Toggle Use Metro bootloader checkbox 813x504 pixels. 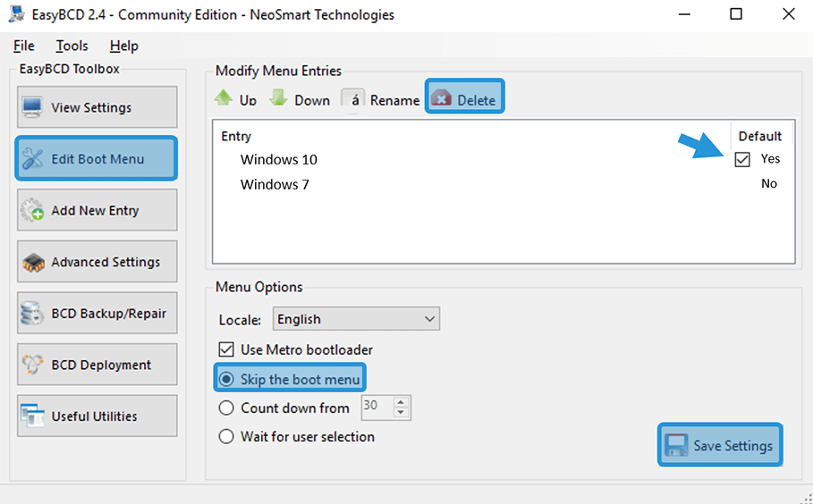pyautogui.click(x=226, y=349)
